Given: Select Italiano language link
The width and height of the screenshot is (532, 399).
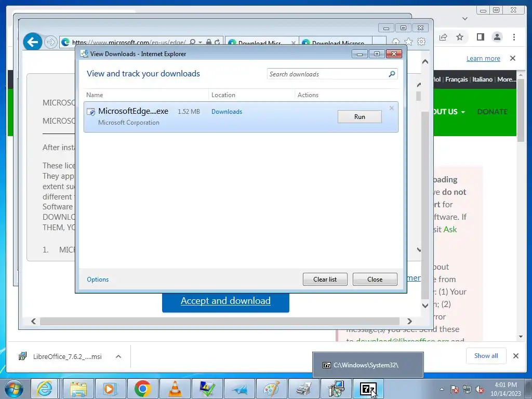Looking at the screenshot, I should pyautogui.click(x=483, y=79).
